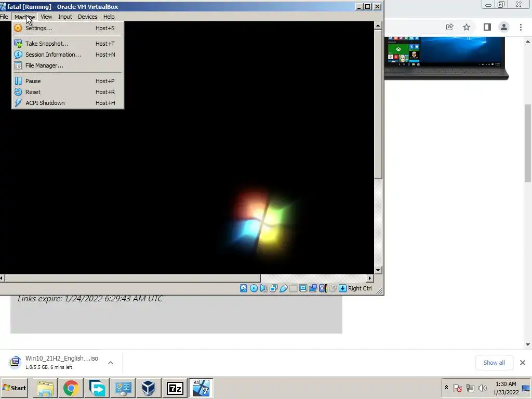Expand options for Win10_21H2 ISO download

click(111, 363)
